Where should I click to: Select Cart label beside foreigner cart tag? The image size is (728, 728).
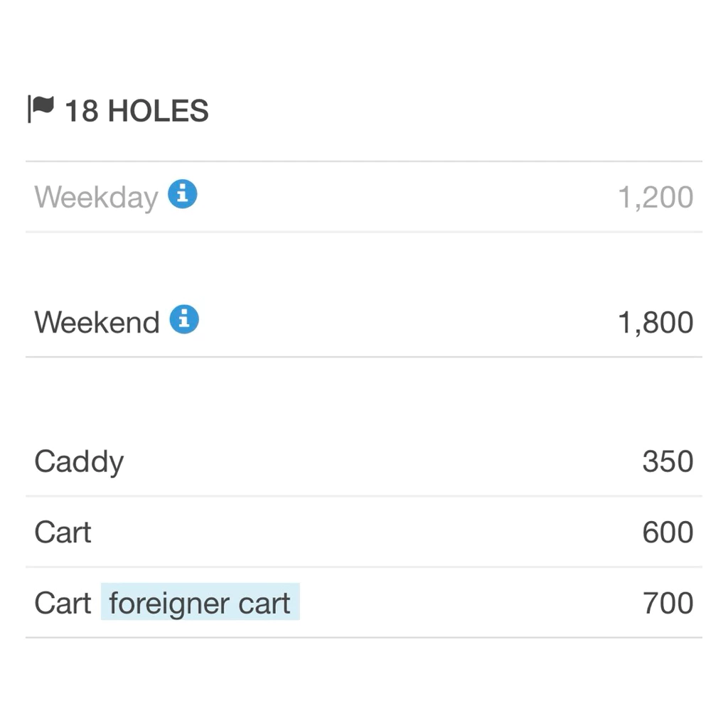click(63, 603)
